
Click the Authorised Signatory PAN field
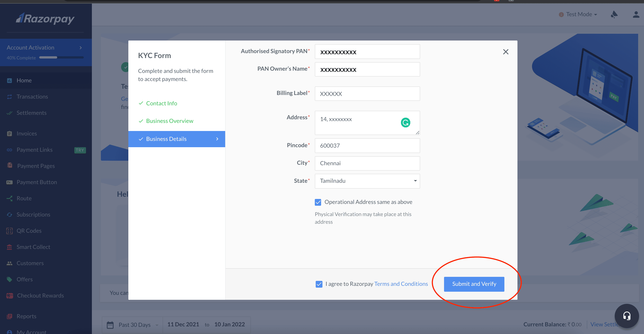pyautogui.click(x=367, y=52)
